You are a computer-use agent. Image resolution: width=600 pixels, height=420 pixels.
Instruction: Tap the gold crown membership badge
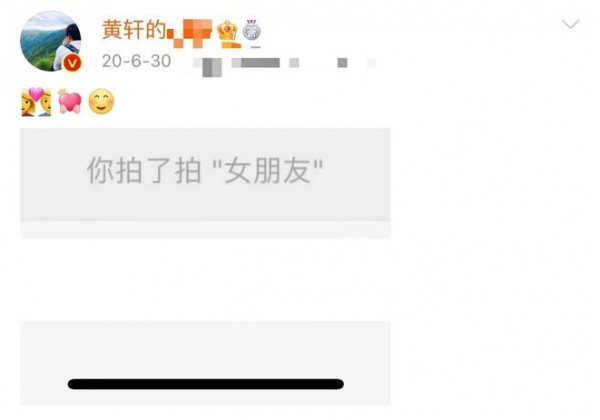(228, 34)
